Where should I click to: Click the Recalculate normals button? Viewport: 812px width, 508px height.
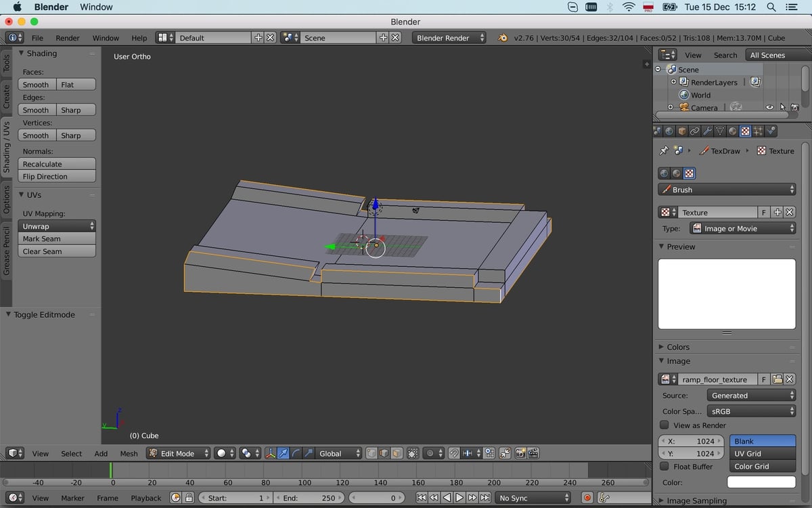(56, 163)
